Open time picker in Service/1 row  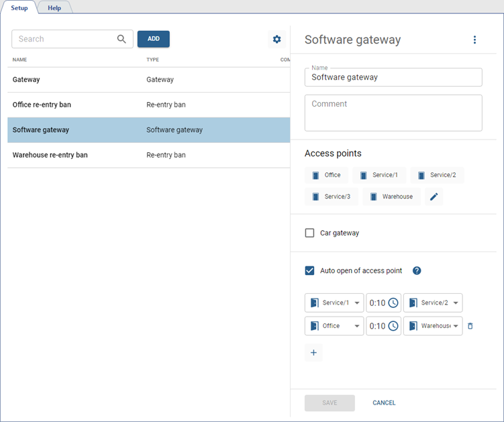[x=393, y=303]
